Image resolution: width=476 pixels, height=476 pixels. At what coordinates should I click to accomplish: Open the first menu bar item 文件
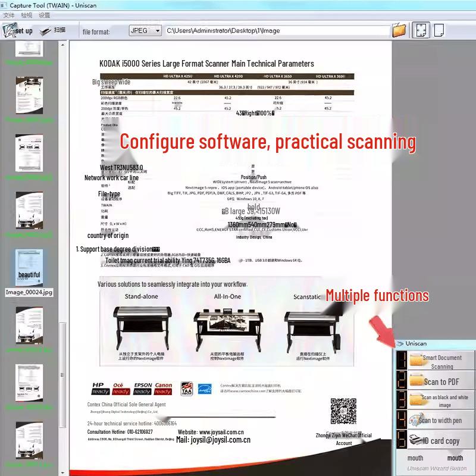pyautogui.click(x=9, y=15)
